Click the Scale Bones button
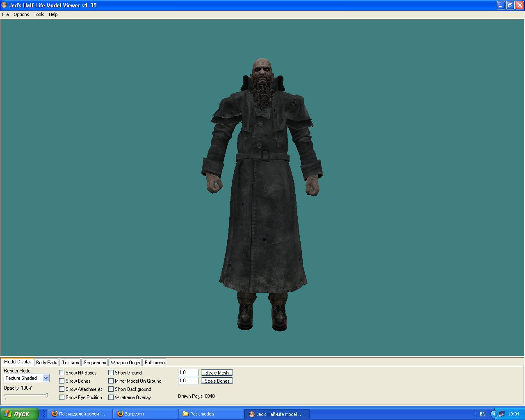525x420 pixels. 217,381
